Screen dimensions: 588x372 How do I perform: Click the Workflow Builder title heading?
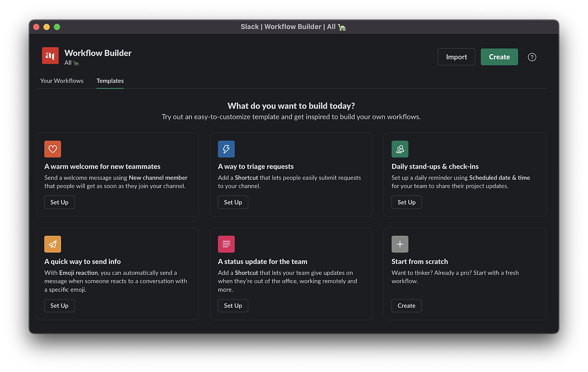click(x=98, y=53)
